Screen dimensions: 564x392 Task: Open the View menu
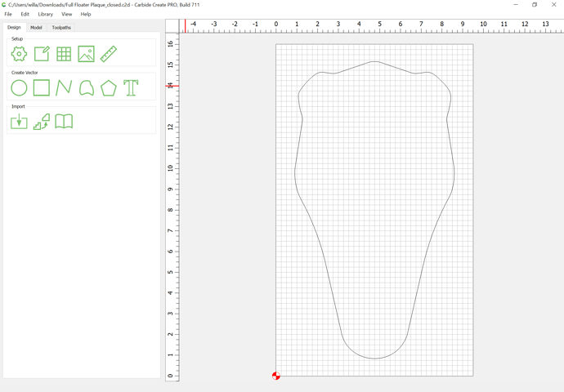(x=66, y=14)
